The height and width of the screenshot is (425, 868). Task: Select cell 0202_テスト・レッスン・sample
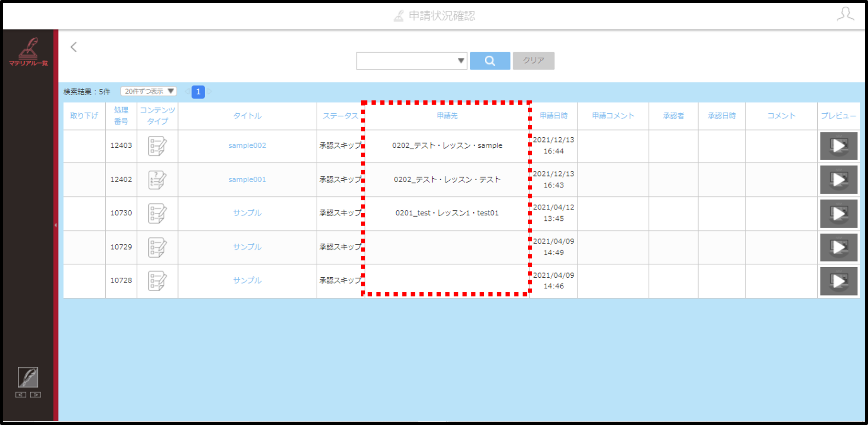click(x=447, y=145)
